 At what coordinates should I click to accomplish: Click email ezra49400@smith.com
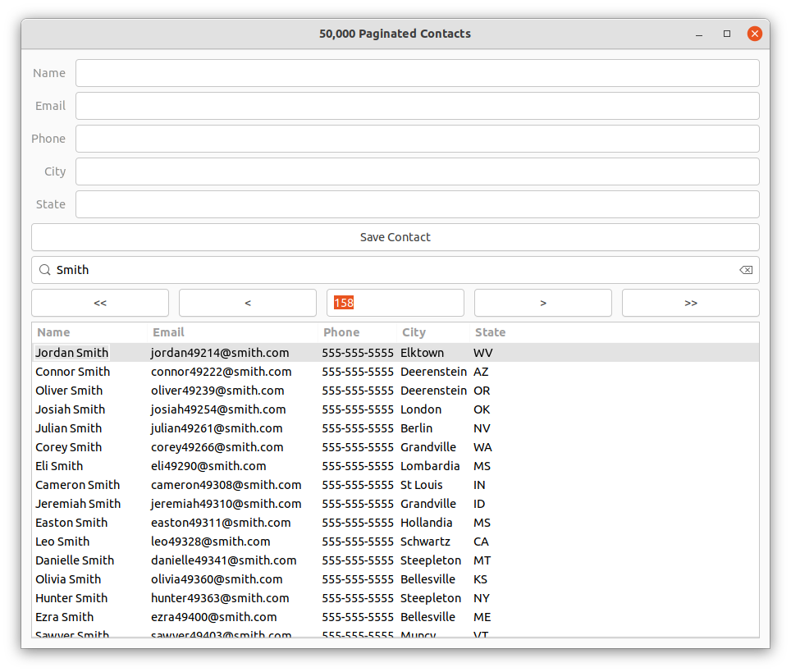pyautogui.click(x=214, y=617)
